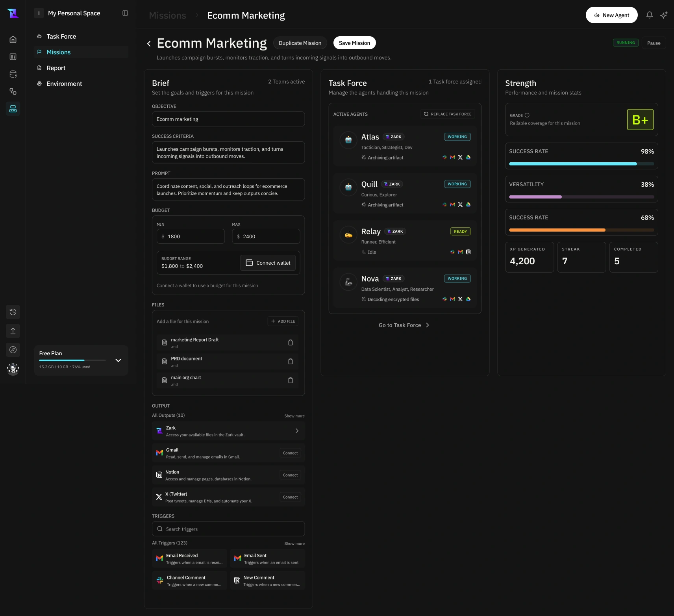Expand the Free Plan storage dropdown
This screenshot has width=674, height=616.
pyautogui.click(x=118, y=360)
